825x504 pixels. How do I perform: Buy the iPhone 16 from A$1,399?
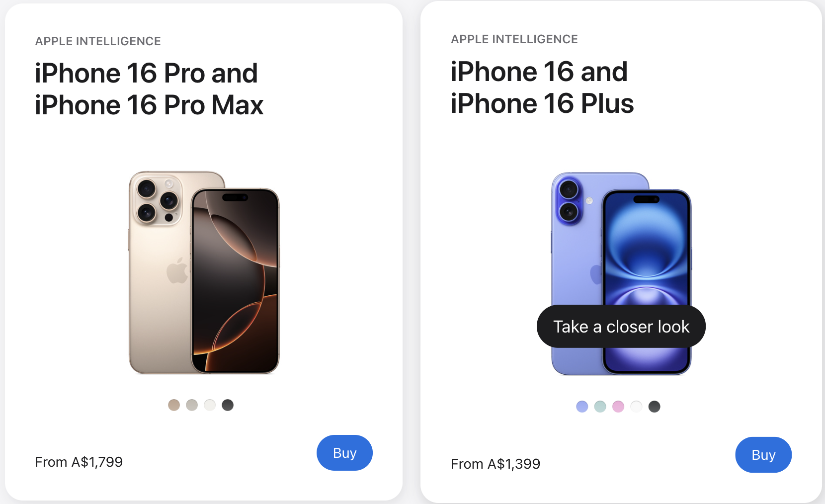click(x=763, y=455)
